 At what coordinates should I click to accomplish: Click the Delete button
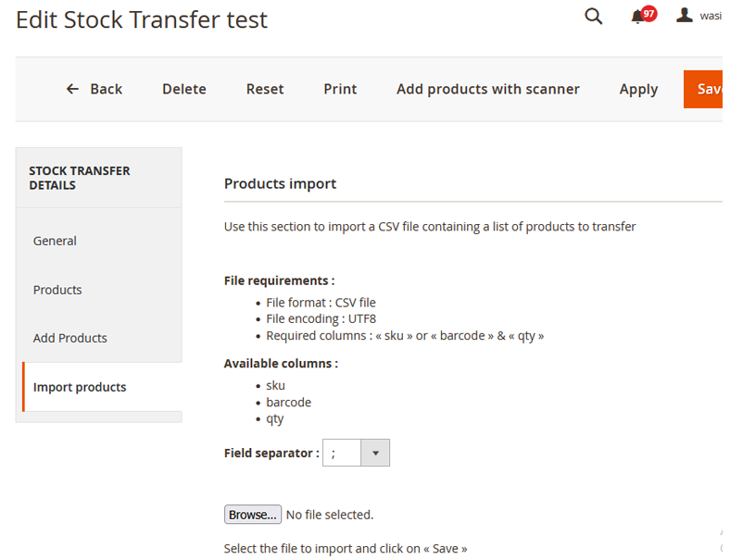pyautogui.click(x=184, y=89)
